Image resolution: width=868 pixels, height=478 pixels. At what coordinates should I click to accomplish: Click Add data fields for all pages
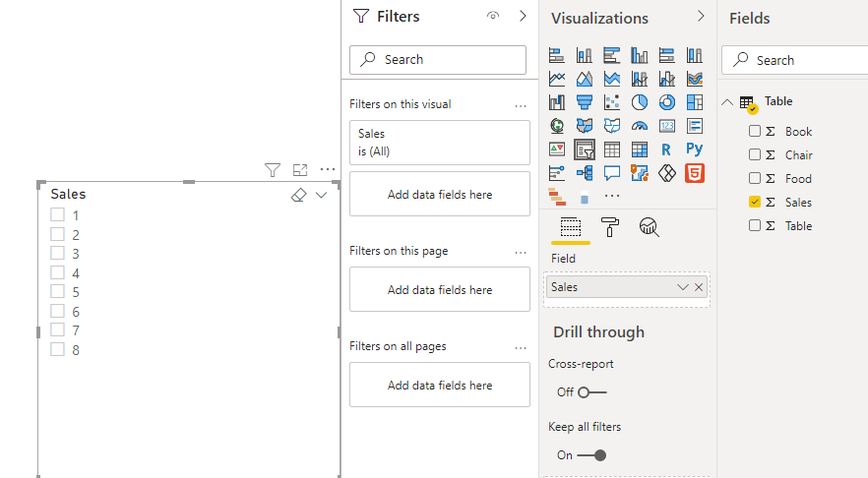tap(440, 386)
